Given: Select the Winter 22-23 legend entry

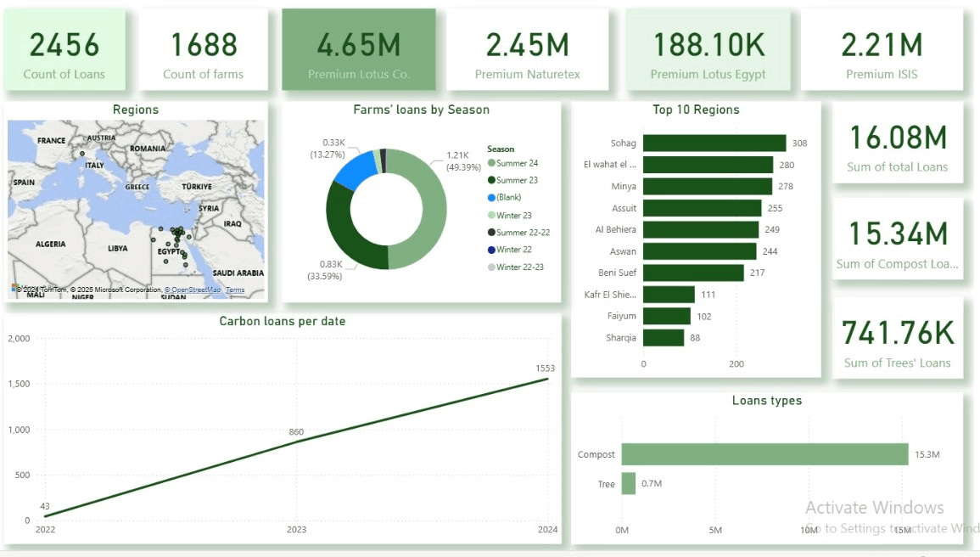Looking at the screenshot, I should click(x=519, y=267).
